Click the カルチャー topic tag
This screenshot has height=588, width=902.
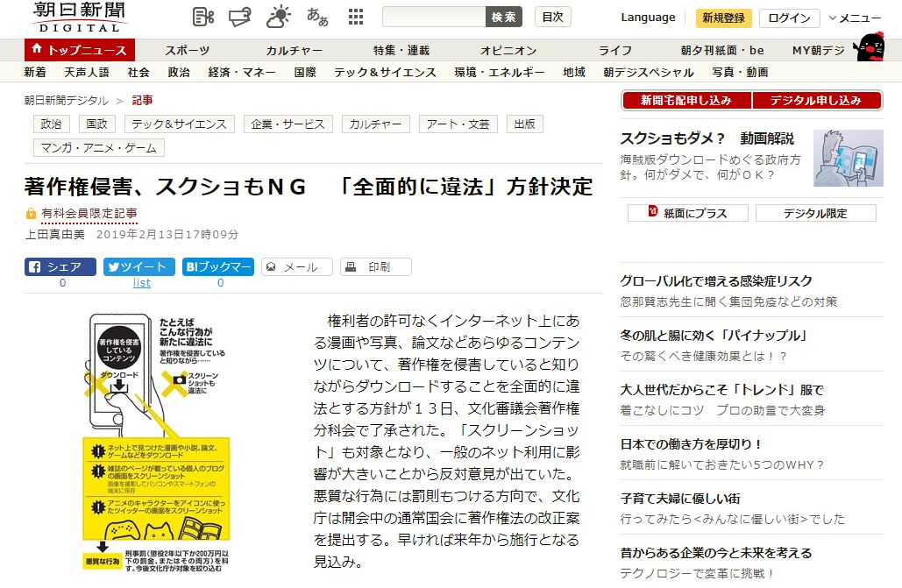click(376, 124)
